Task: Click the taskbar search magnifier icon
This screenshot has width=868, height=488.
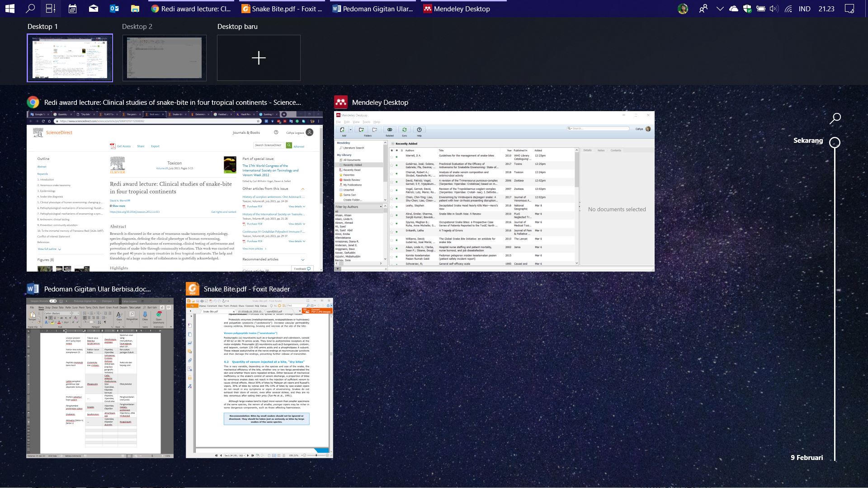Action: pos(30,9)
